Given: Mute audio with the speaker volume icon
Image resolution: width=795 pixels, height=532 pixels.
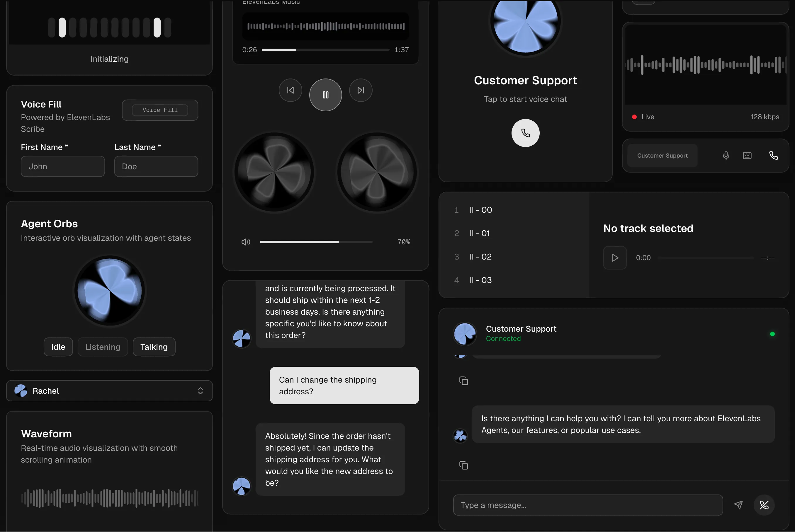Looking at the screenshot, I should (245, 242).
